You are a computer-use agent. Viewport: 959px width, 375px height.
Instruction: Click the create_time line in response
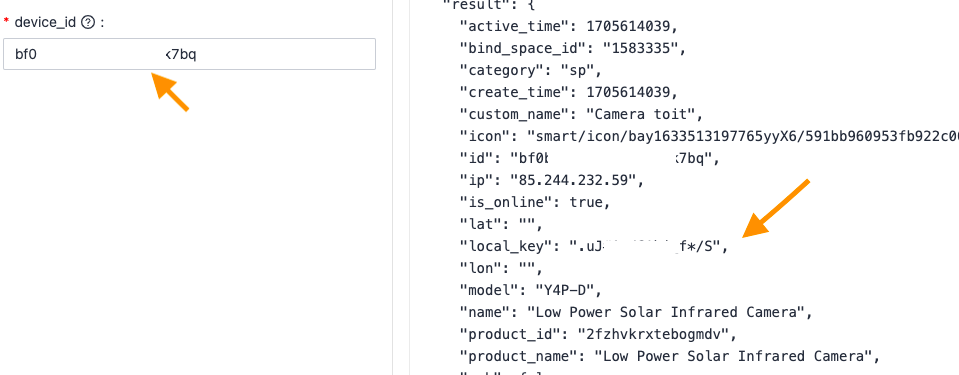tap(569, 92)
